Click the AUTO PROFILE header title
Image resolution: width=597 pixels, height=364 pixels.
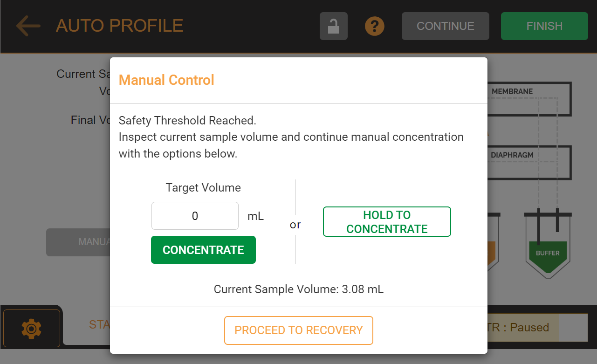point(120,26)
